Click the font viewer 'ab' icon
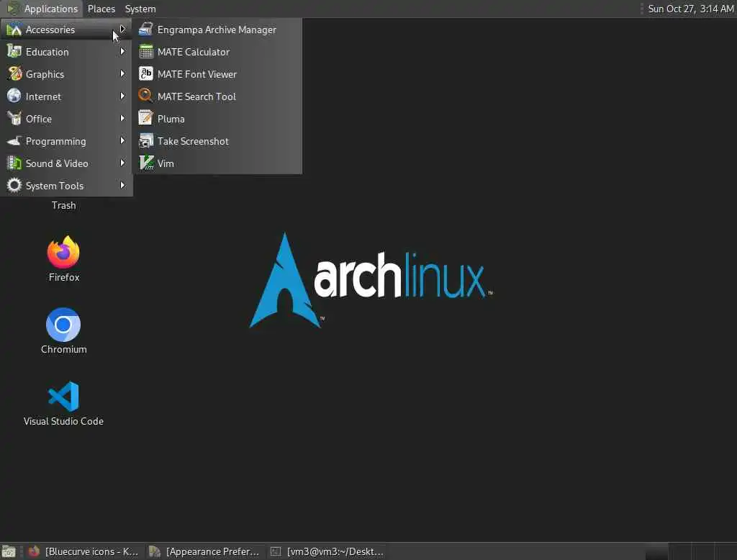 pos(145,74)
